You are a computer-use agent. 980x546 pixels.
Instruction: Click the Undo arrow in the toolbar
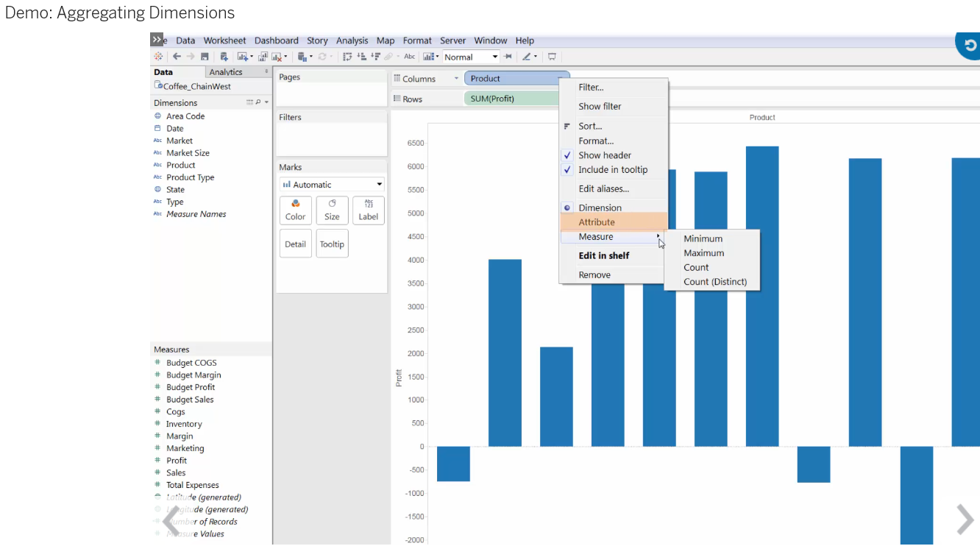click(x=178, y=57)
